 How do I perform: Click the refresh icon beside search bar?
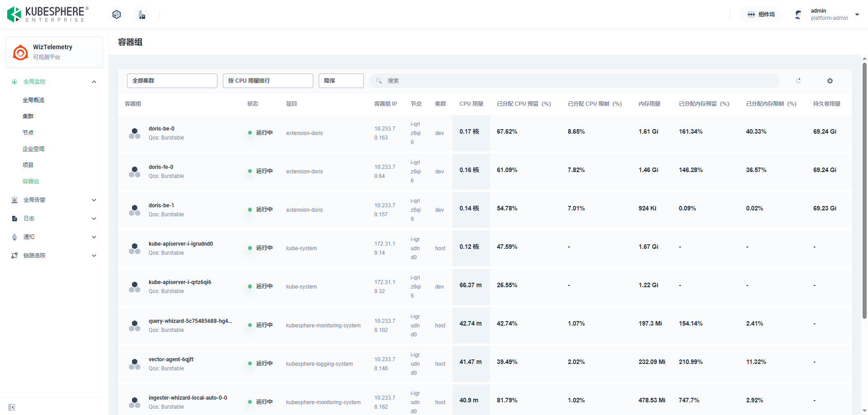point(798,81)
